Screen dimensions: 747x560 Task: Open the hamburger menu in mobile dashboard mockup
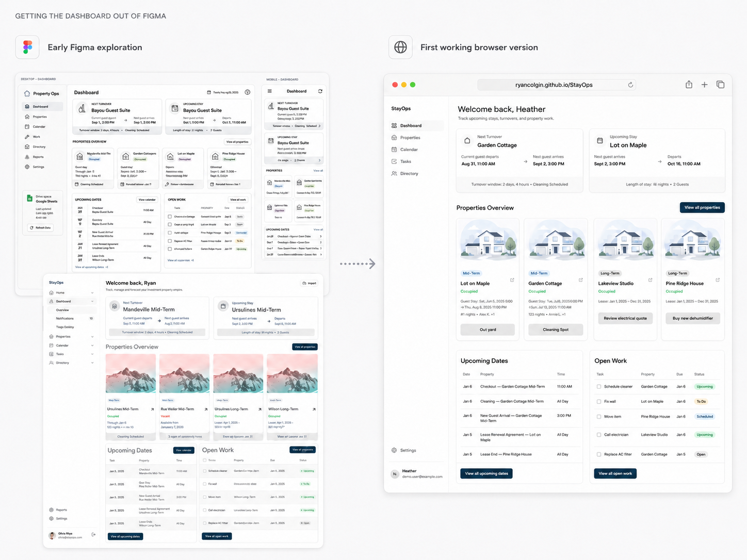[x=269, y=91]
